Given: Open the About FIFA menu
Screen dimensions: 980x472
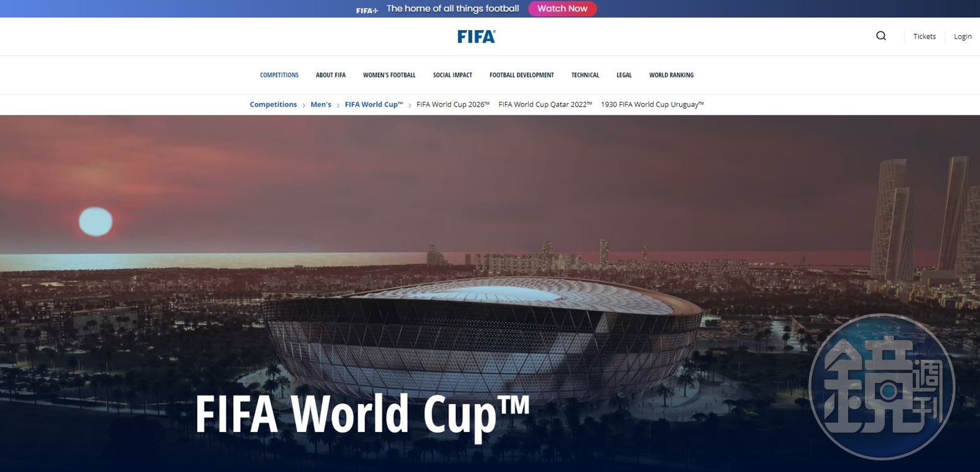Looking at the screenshot, I should [331, 75].
